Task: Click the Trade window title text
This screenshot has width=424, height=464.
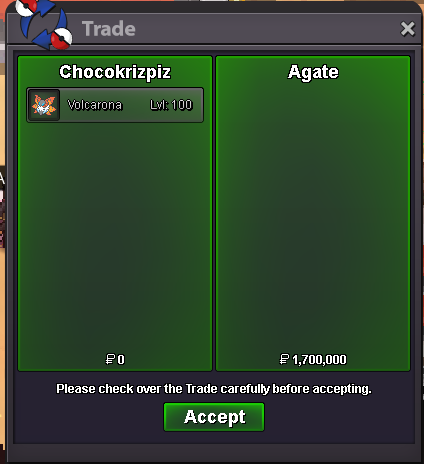Action: pos(109,29)
